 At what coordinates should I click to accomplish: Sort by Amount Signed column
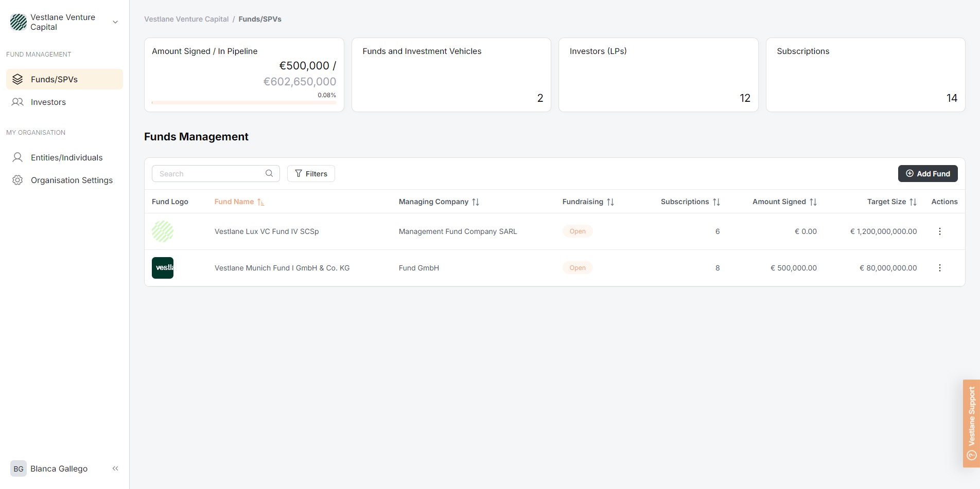pyautogui.click(x=784, y=202)
